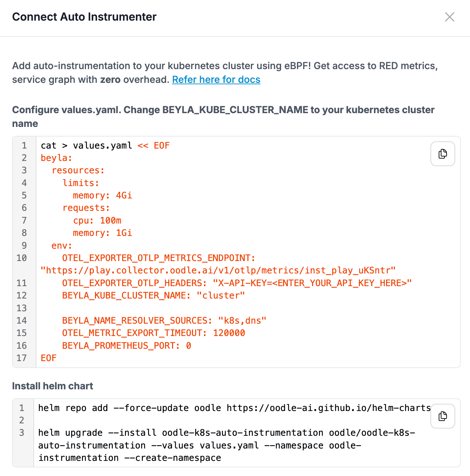Click the 'resources:' line in values.yaml
This screenshot has width=470, height=476.
(x=78, y=170)
